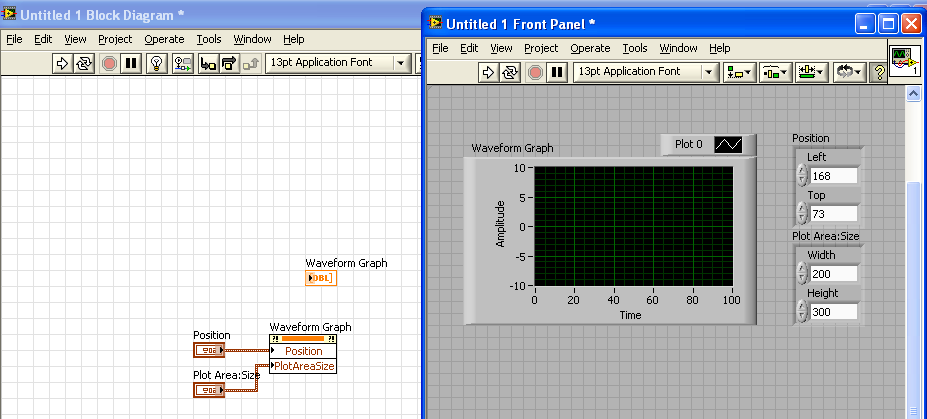Click Position property in property node

coord(303,351)
